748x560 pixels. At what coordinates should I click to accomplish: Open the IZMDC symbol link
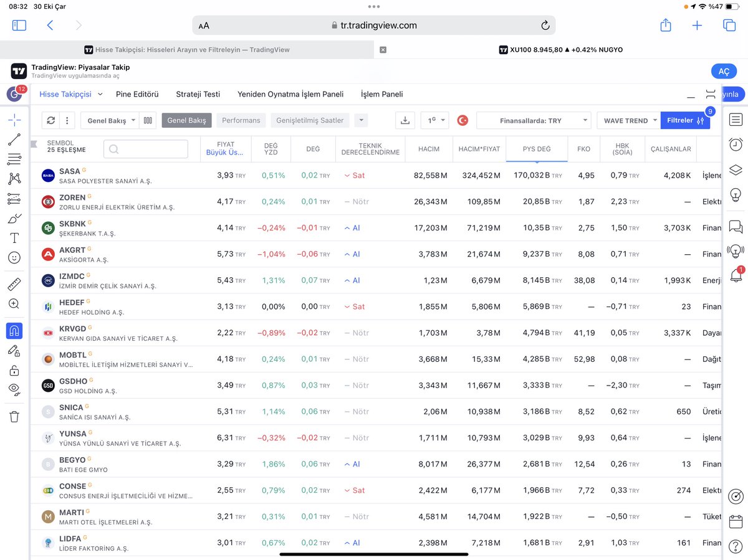[x=72, y=276]
